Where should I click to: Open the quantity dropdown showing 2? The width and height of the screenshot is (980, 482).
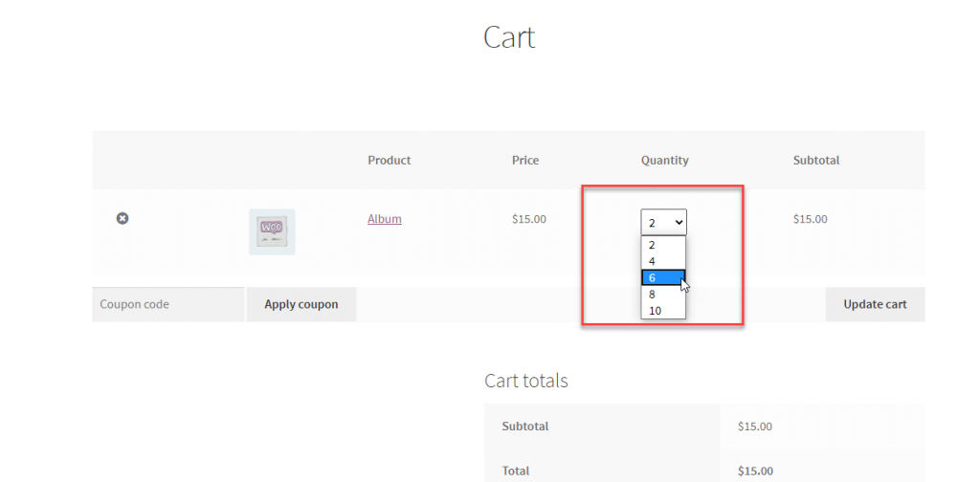click(664, 222)
